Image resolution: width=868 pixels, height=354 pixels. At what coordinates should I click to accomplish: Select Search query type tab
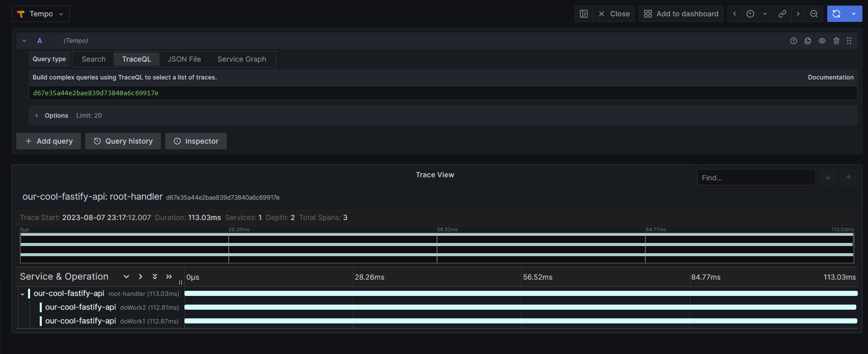94,59
